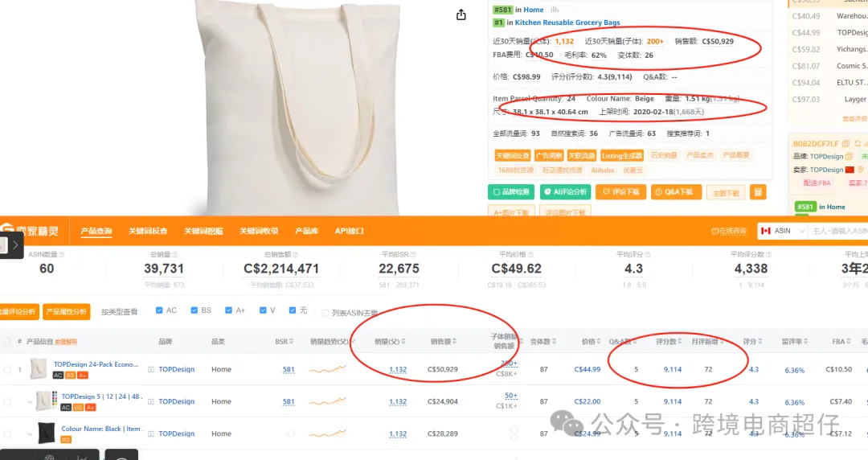The image size is (868, 460).
Task: Open the ASIN search type dropdown with Canada flag
Action: (782, 231)
